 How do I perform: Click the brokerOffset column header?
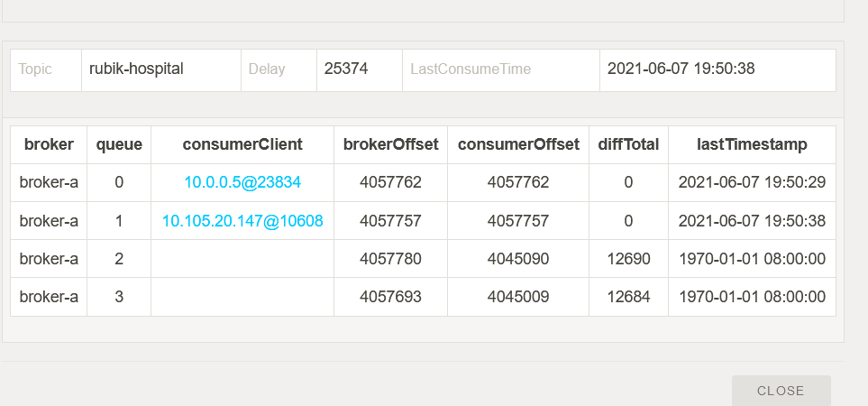click(390, 144)
